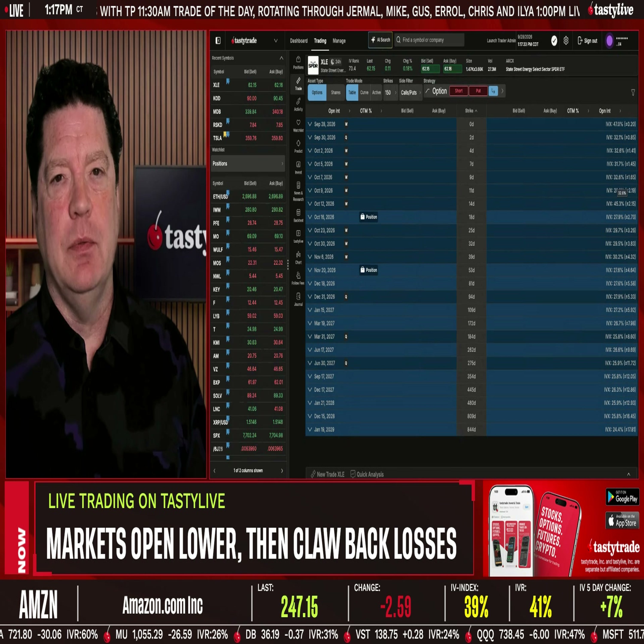
Task: Expand the Oct 16, 2026 expiration row
Action: 472,217
